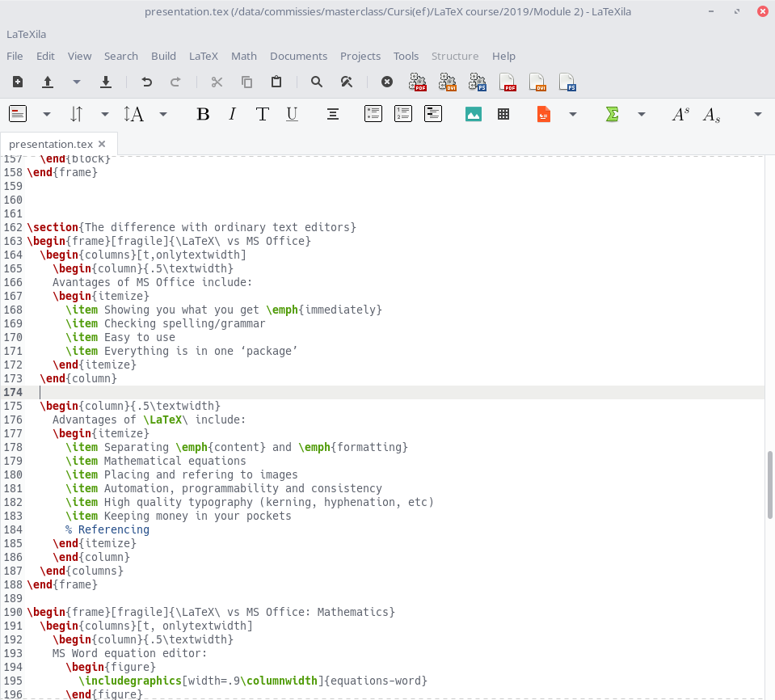Expand the recent files dropdown arrow

click(77, 82)
